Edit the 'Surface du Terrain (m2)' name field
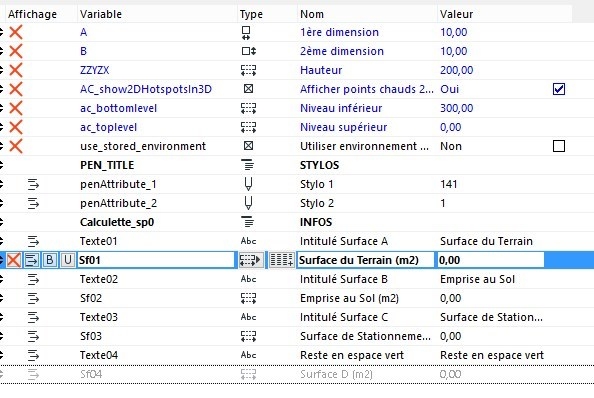The image size is (594, 398). coord(366,260)
